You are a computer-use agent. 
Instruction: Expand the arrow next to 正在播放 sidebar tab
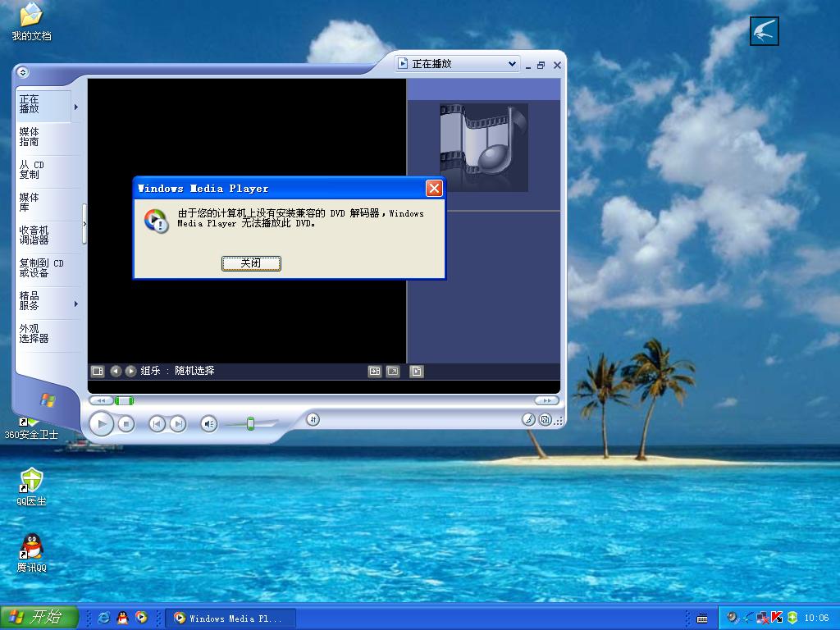click(76, 107)
